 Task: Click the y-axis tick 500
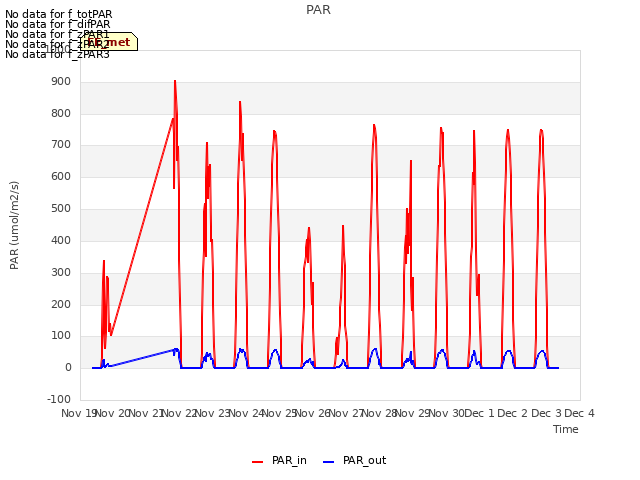pos(61,208)
